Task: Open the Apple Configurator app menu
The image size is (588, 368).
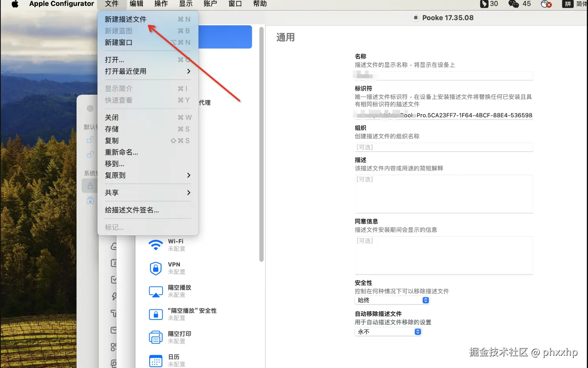Action: coord(62,4)
